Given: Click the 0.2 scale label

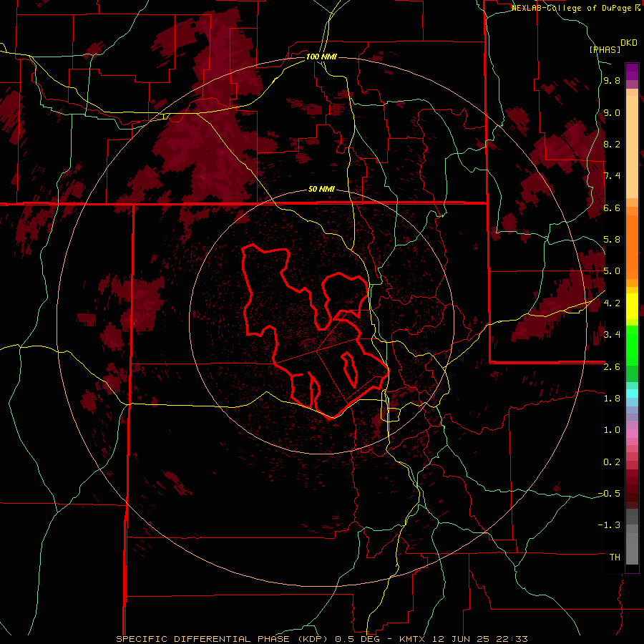Looking at the screenshot, I should point(612,462).
